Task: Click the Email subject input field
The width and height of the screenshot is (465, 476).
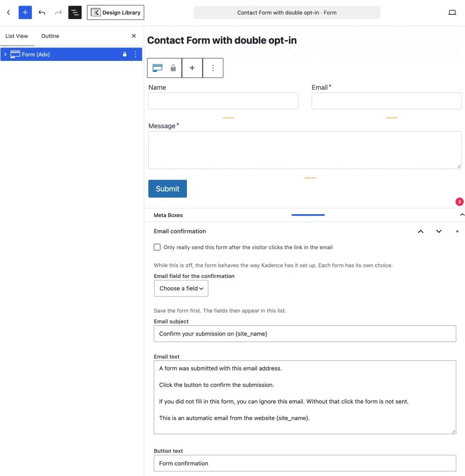Action: pos(305,334)
